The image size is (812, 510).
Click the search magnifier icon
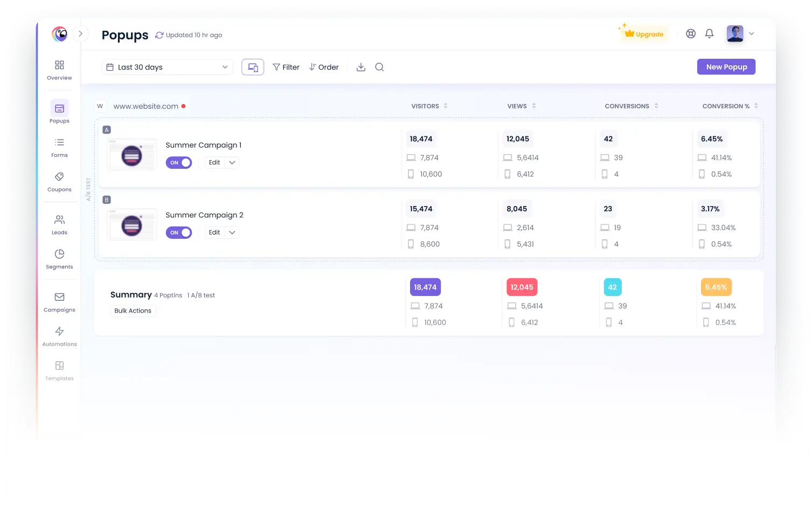(379, 67)
